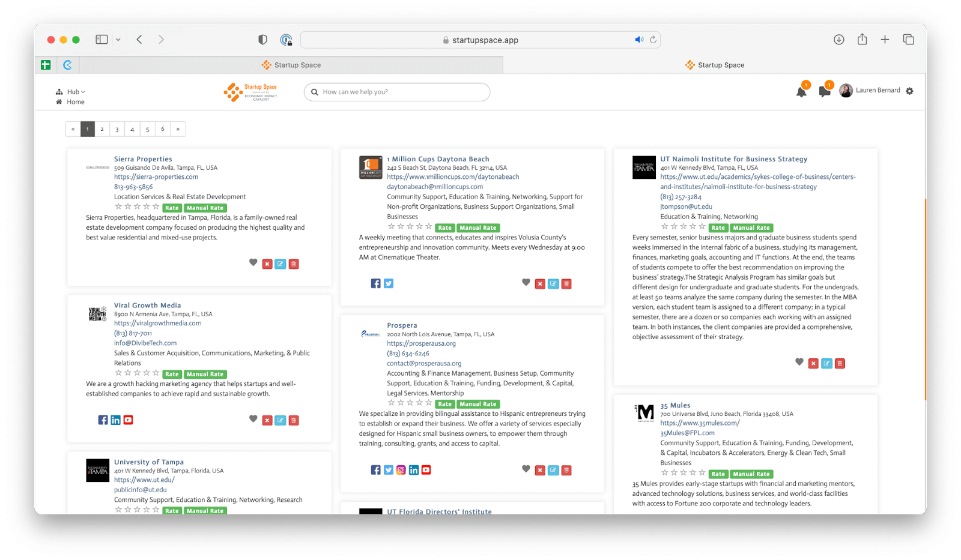The width and height of the screenshot is (961, 560).
Task: Click the startupspace.app address bar
Action: (480, 40)
